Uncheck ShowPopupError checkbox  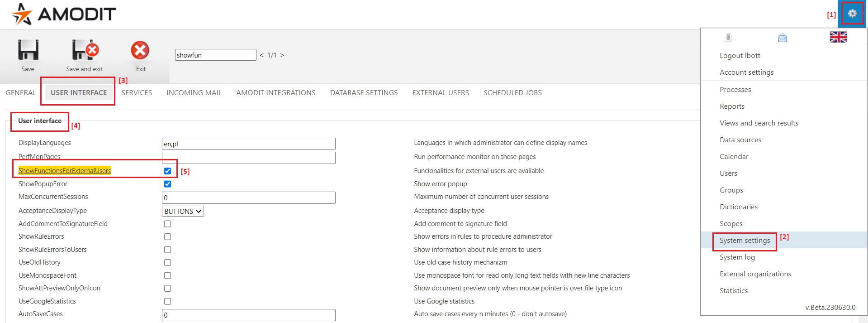pyautogui.click(x=168, y=184)
